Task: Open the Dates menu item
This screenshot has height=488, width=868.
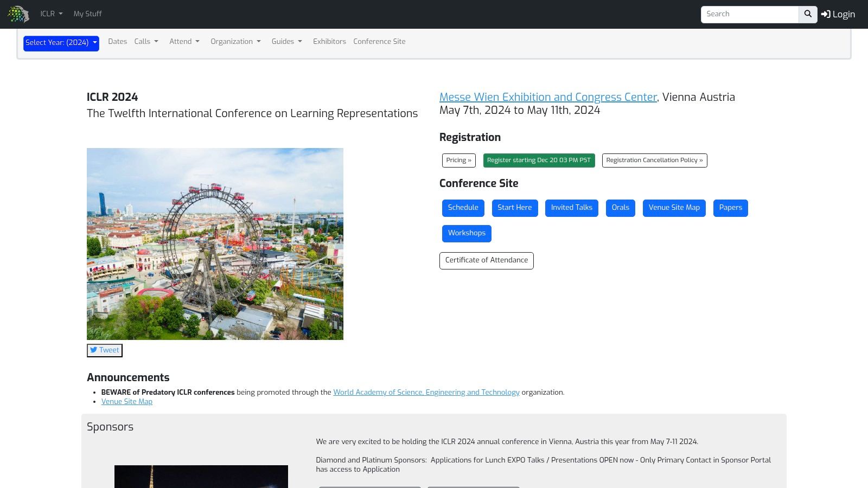Action: (117, 42)
